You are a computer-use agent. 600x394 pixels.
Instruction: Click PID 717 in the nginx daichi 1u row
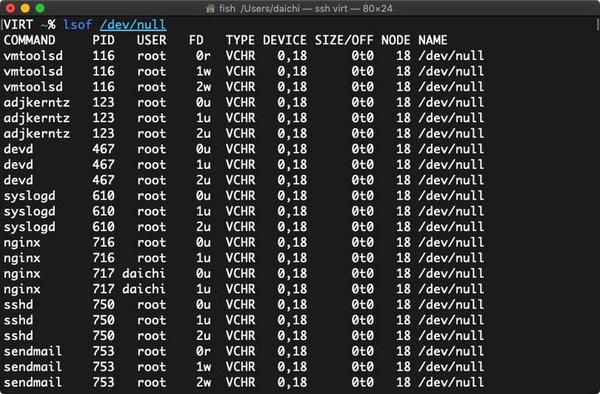[103, 289]
